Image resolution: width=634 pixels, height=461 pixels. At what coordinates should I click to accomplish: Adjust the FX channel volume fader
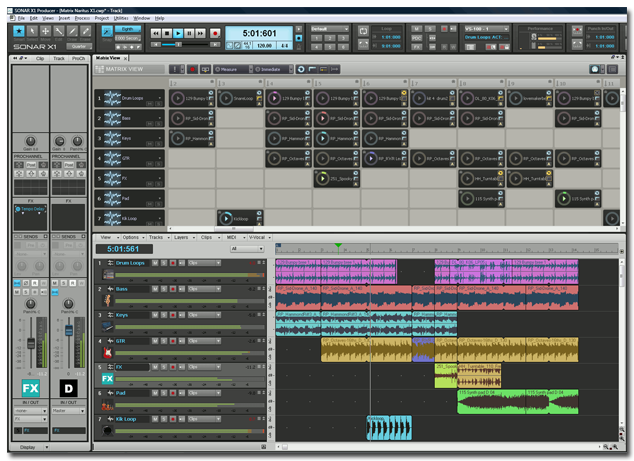pyautogui.click(x=31, y=344)
